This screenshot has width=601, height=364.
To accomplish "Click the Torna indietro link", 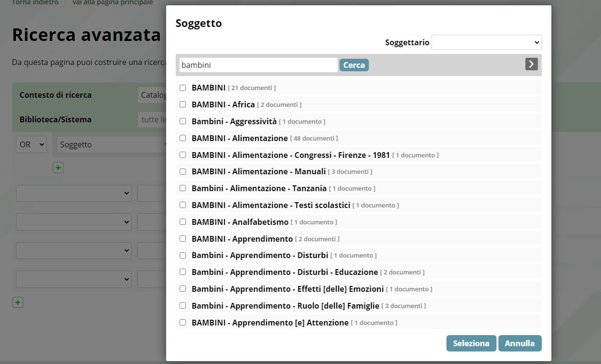I will 35,3.
